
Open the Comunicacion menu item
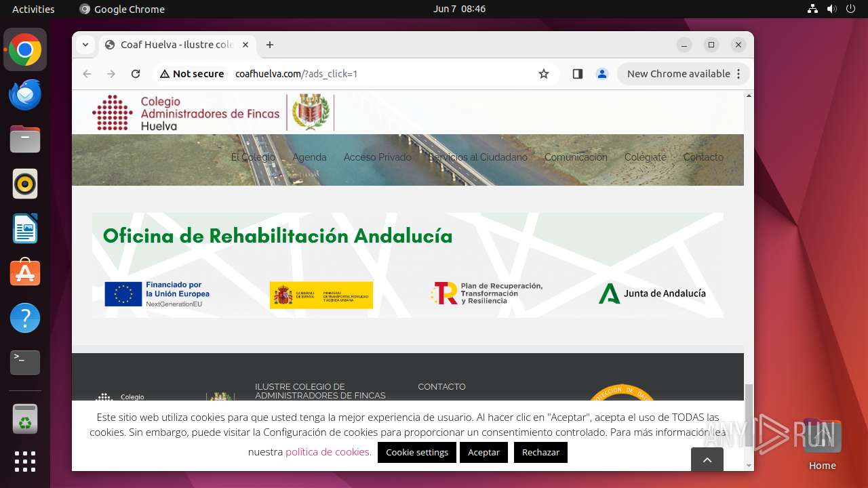[576, 157]
